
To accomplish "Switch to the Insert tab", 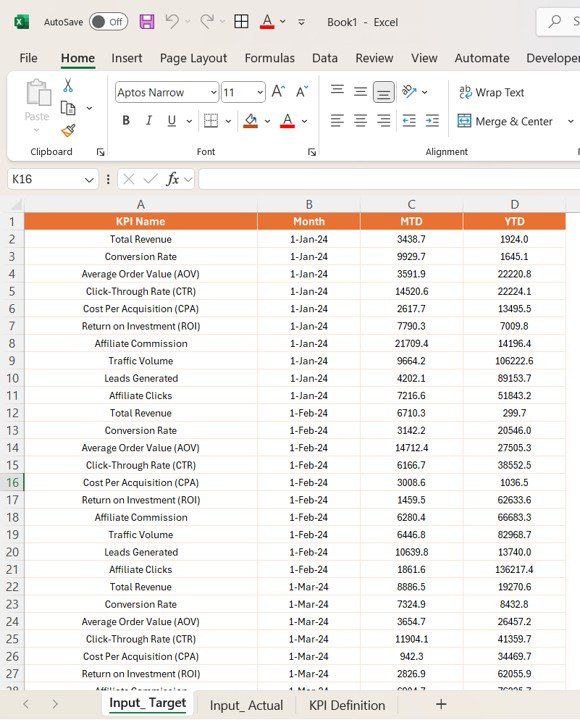I will [x=126, y=58].
